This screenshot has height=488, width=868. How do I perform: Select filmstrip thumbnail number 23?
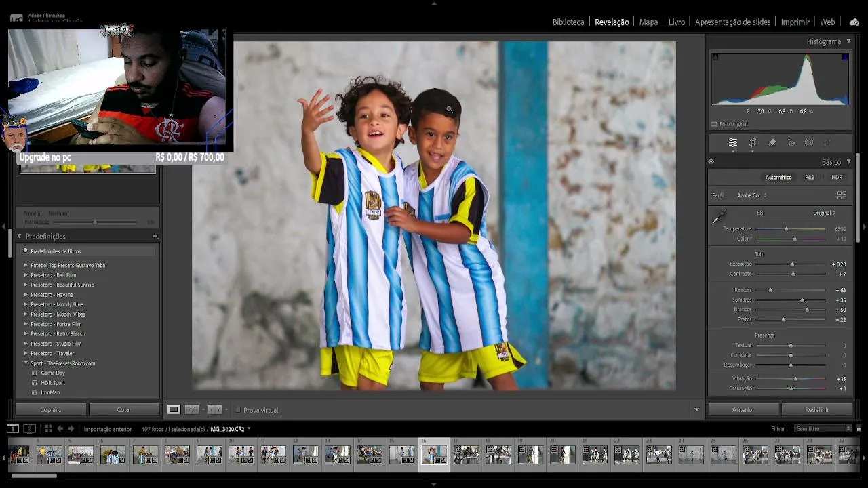[658, 454]
